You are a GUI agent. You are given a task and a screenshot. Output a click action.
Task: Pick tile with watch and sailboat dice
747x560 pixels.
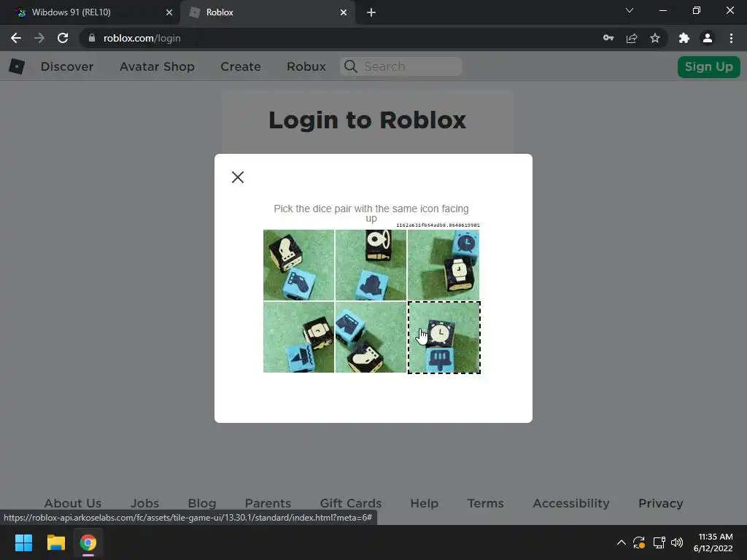coord(298,337)
